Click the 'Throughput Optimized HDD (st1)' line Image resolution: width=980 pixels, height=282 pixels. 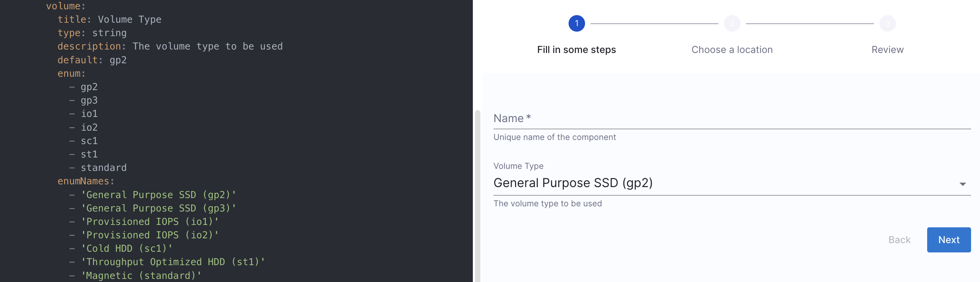[172, 262]
